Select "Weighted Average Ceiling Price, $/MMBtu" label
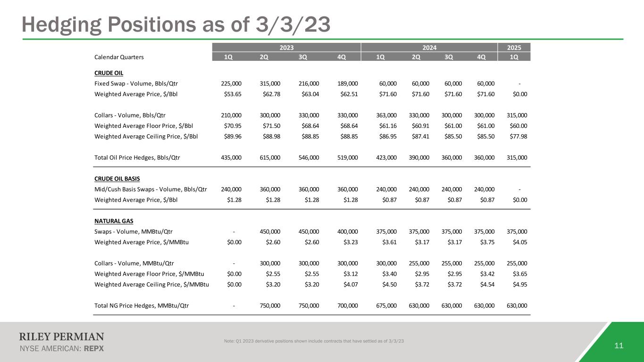The width and height of the screenshot is (644, 362). pos(151,284)
